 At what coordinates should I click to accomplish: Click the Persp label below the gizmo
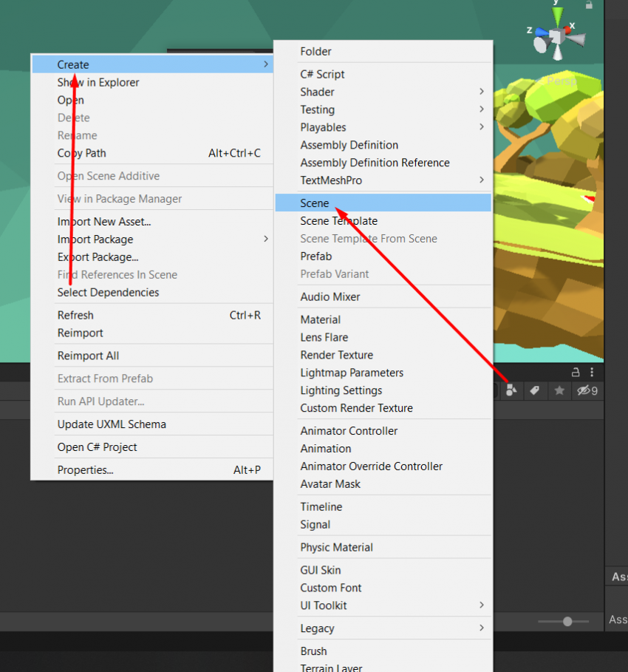[x=561, y=81]
